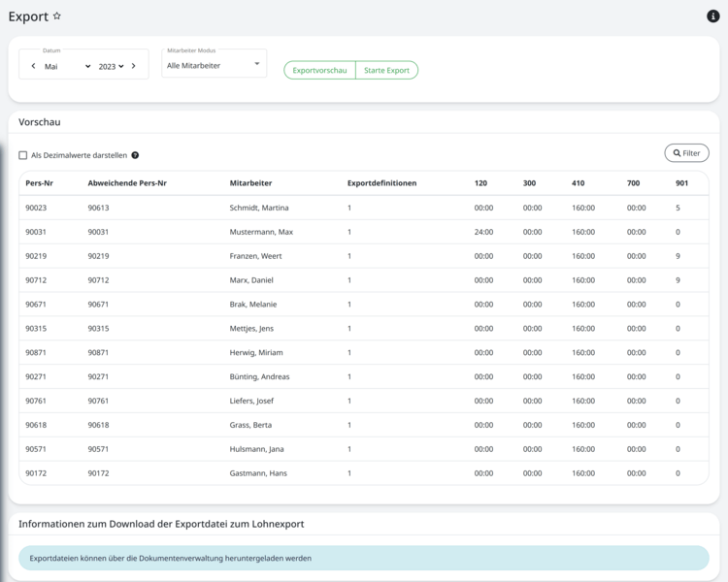The width and height of the screenshot is (728, 582).
Task: Sort by Mitarbeiter column header
Action: click(250, 183)
